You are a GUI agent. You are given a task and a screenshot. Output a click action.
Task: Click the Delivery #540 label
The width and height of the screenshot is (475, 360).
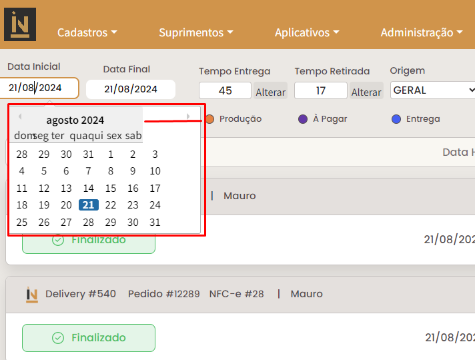[x=81, y=294]
